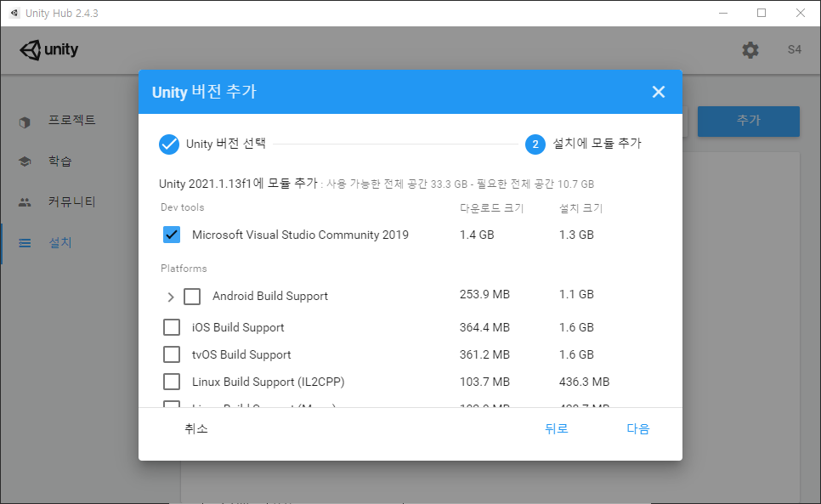
Task: Tick the tvOS Build Support checkbox
Action: coord(172,354)
